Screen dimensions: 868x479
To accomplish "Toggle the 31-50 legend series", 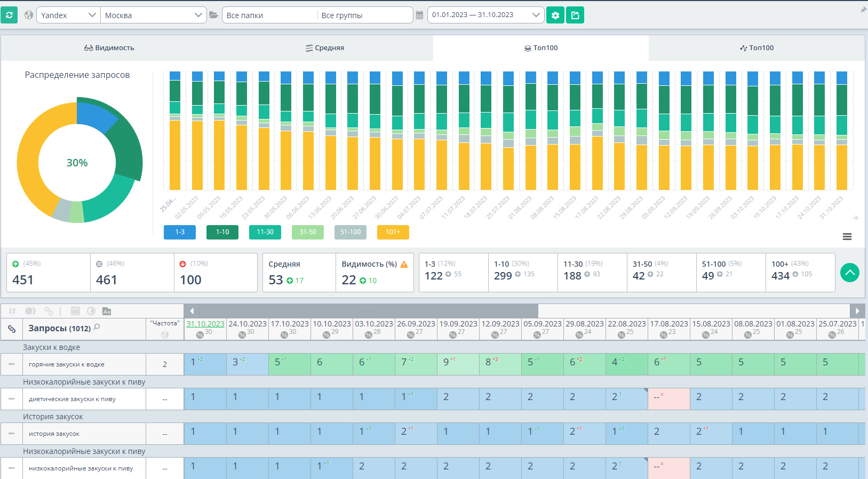I will click(x=308, y=232).
